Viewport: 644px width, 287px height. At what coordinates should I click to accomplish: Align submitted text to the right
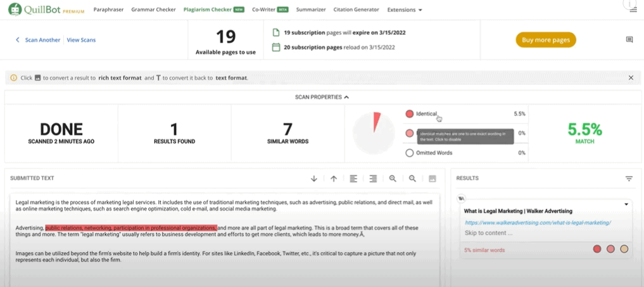click(x=373, y=179)
